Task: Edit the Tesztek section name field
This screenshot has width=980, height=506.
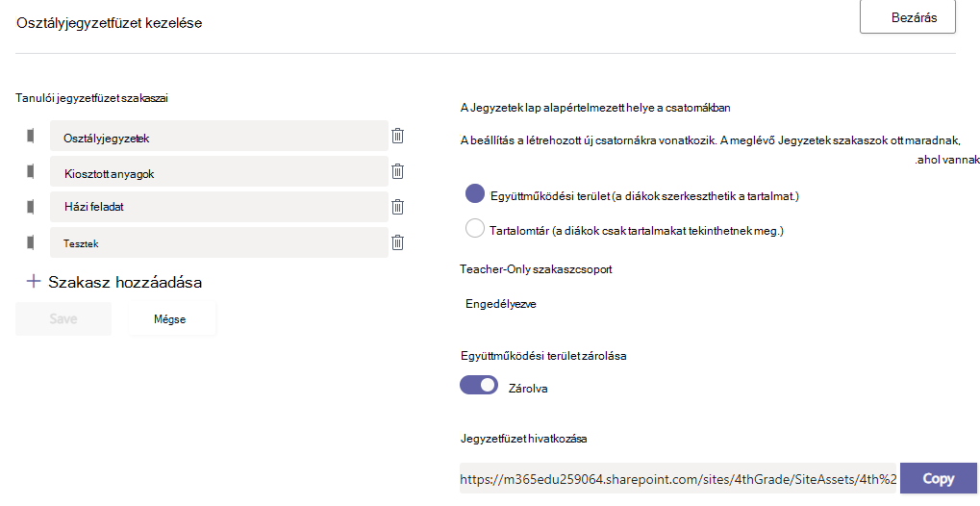Action: coord(218,242)
